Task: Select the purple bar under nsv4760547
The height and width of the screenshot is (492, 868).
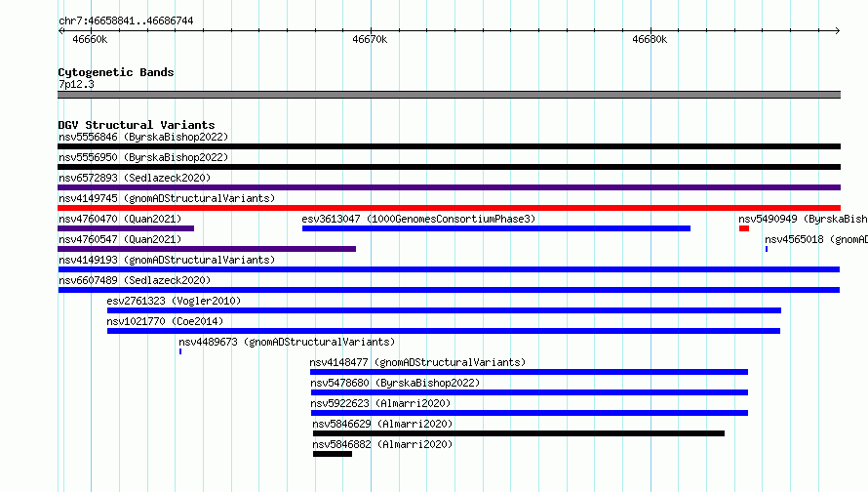Action: [x=207, y=249]
